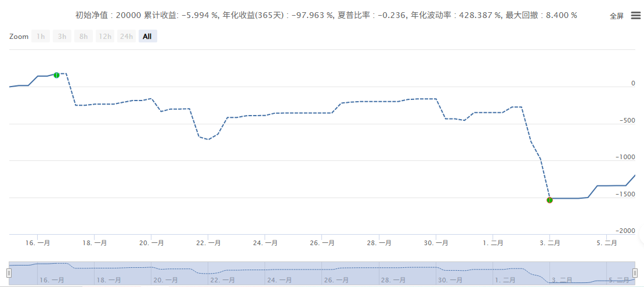
Task: Click the 20. 一月 main axis label
Action: click(x=151, y=243)
